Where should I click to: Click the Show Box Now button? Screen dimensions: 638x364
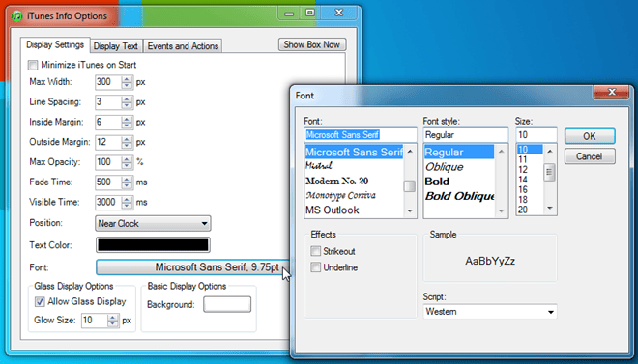click(x=312, y=44)
